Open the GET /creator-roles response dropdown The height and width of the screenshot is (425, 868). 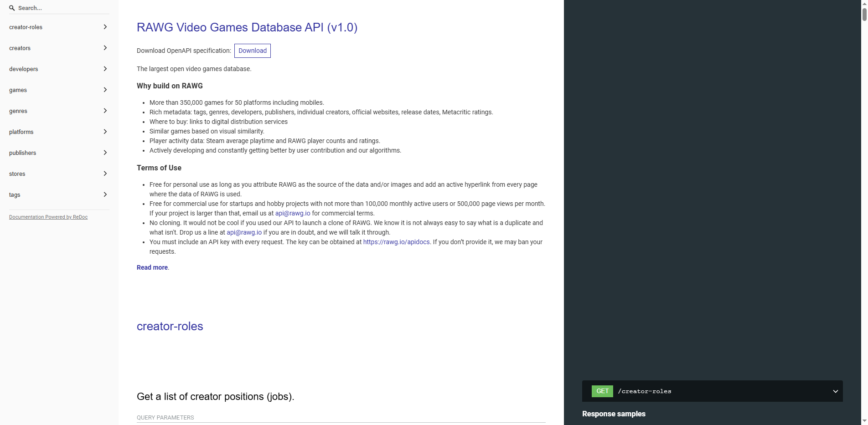point(836,391)
